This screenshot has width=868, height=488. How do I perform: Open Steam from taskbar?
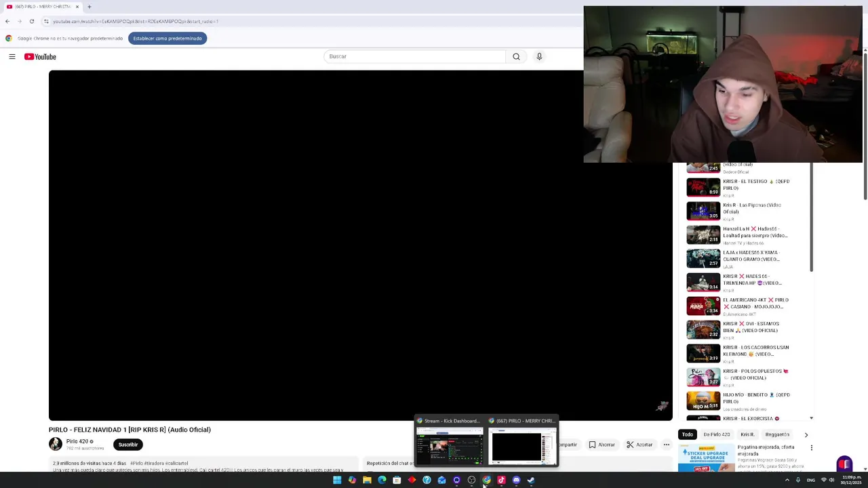pyautogui.click(x=531, y=480)
